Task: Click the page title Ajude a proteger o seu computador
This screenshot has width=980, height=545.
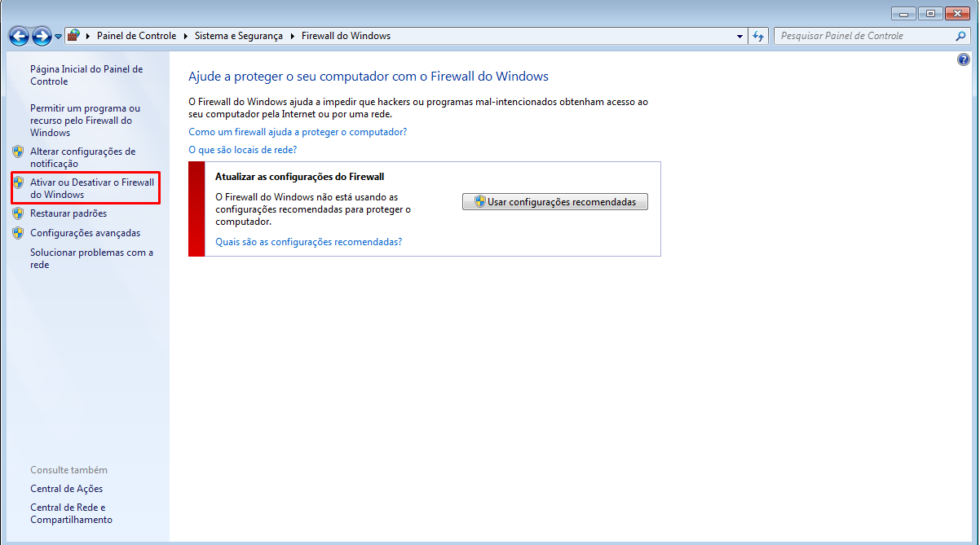Action: (x=369, y=77)
